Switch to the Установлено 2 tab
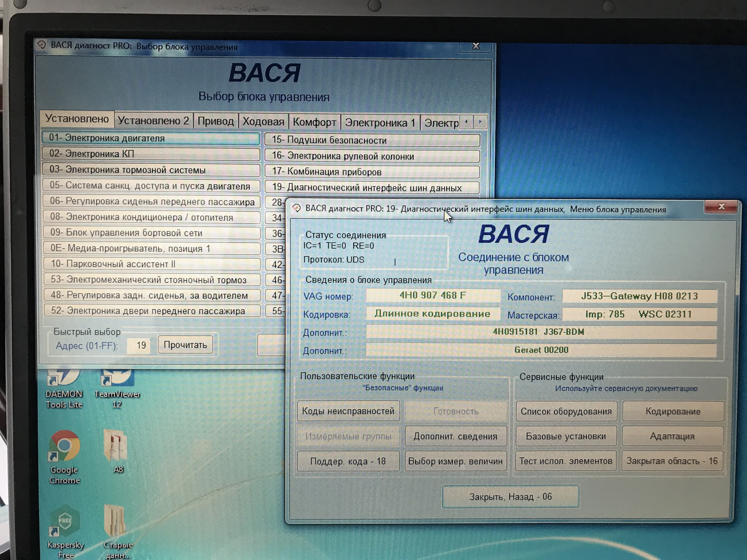This screenshot has height=560, width=747. coord(153,121)
